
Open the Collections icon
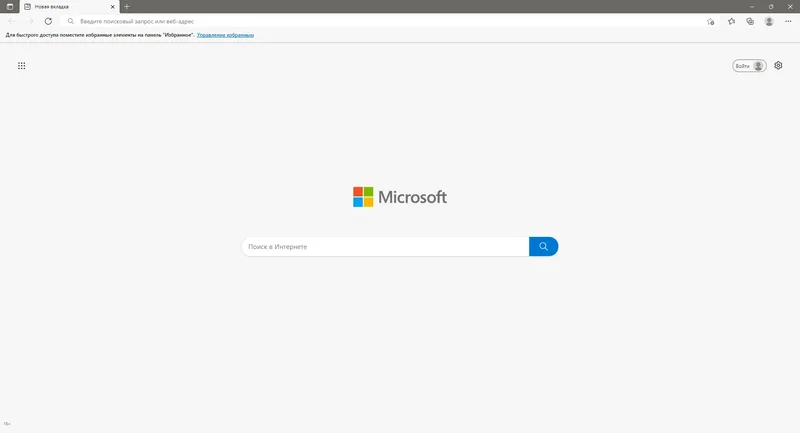coord(750,21)
